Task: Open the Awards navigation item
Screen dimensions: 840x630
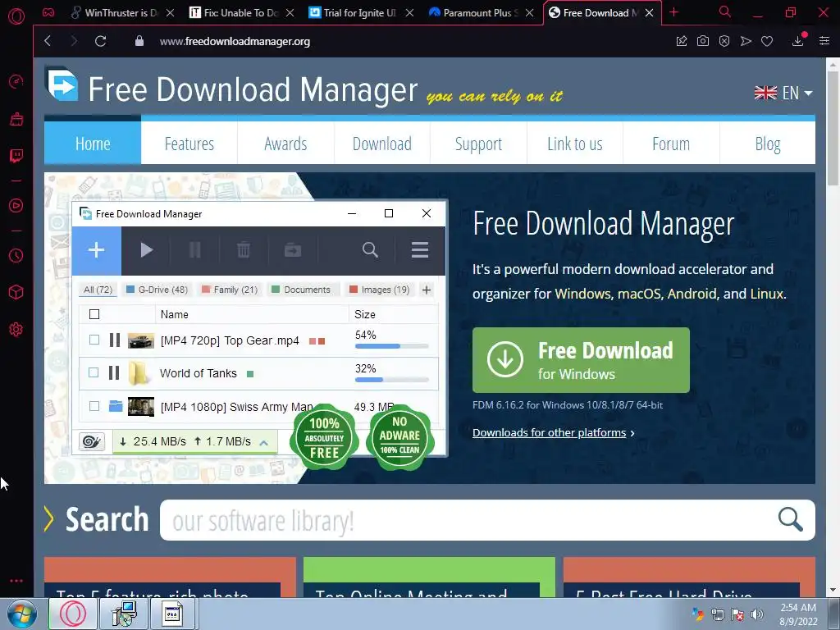Action: (x=285, y=144)
